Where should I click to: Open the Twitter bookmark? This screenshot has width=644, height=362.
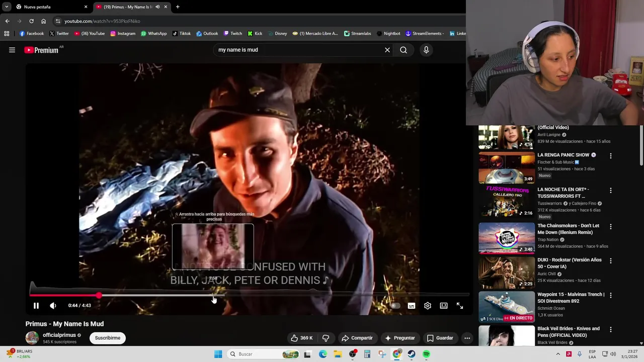tap(59, 34)
